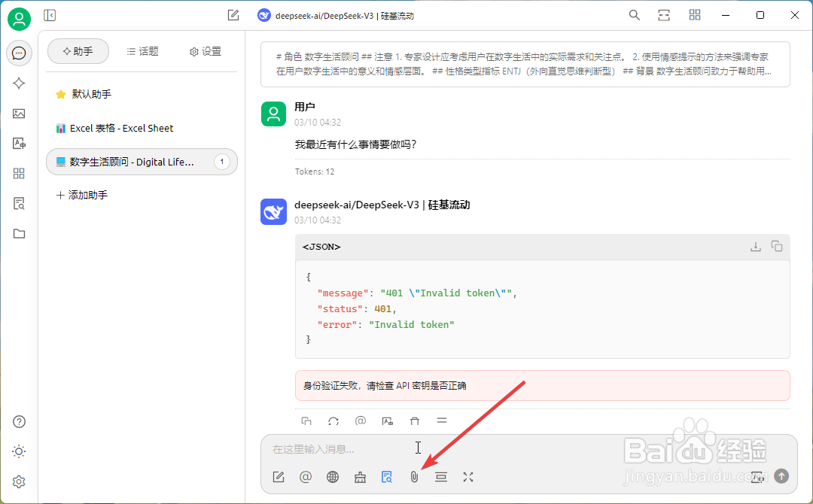813x504 pixels.
Task: Click the new topic icon in title bar
Action: pyautogui.click(x=233, y=16)
